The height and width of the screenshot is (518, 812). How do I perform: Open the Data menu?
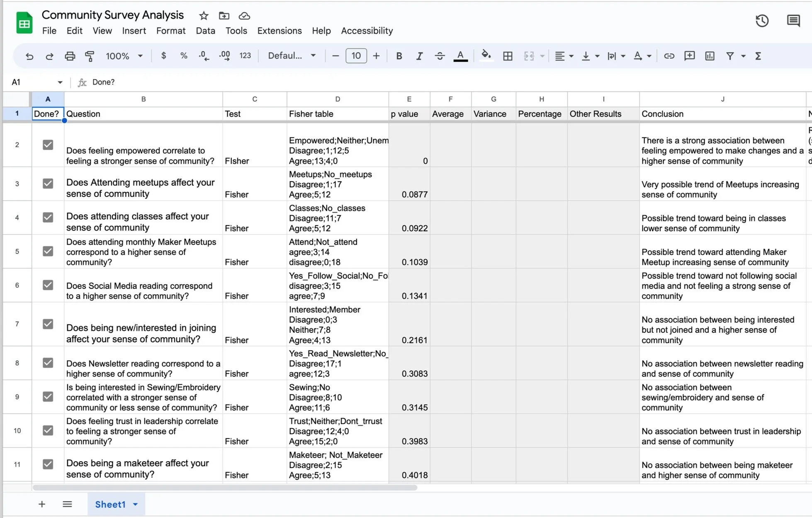point(205,31)
